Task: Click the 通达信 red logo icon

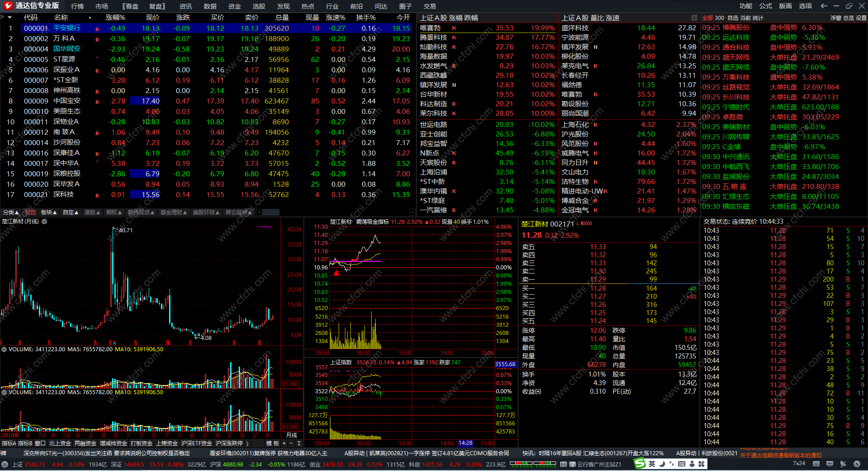Action: point(8,6)
